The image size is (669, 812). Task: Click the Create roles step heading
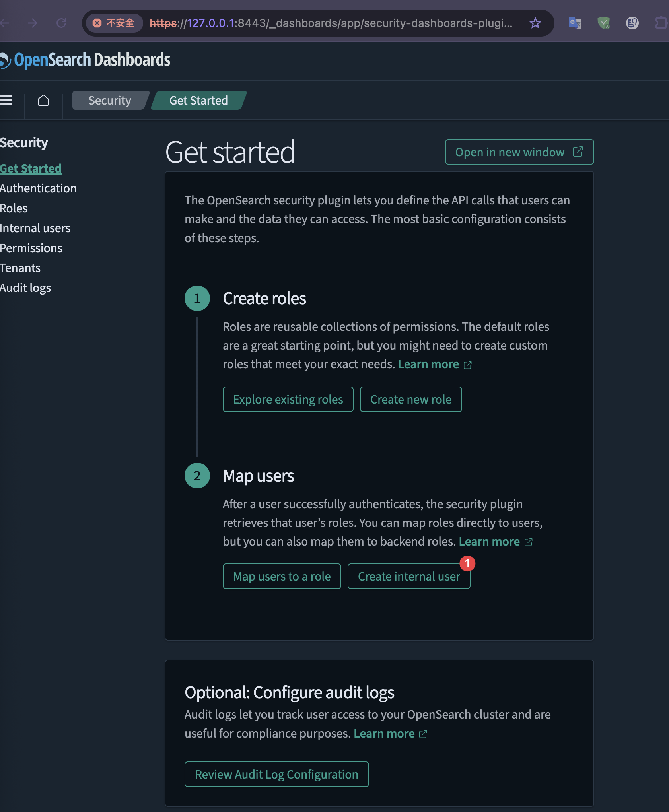(x=264, y=298)
